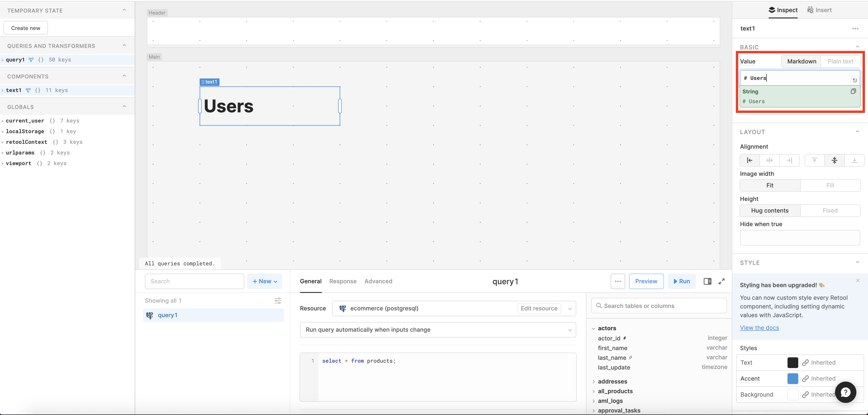The image size is (868, 415).
Task: Collapse the Basic section in inspector
Action: point(857,47)
